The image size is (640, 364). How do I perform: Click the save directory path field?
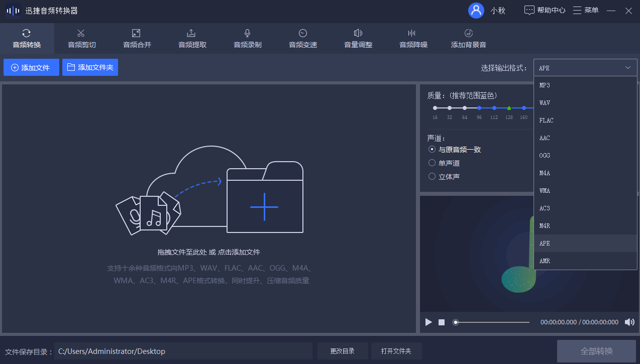(x=183, y=351)
